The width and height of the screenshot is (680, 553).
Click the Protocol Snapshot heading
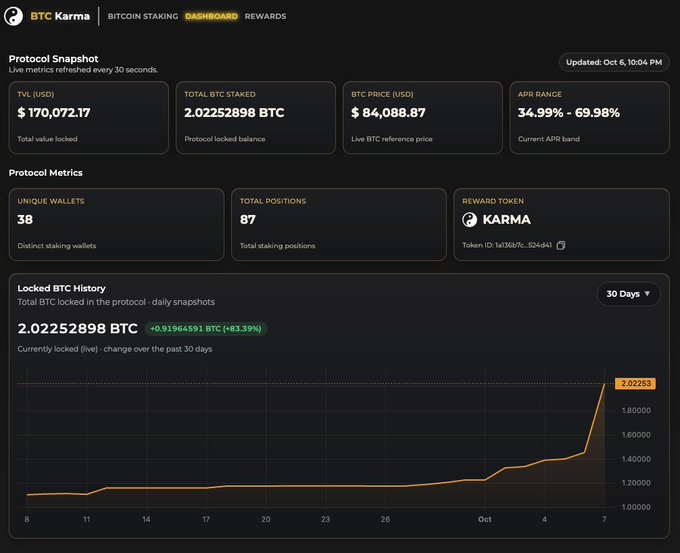click(x=54, y=59)
